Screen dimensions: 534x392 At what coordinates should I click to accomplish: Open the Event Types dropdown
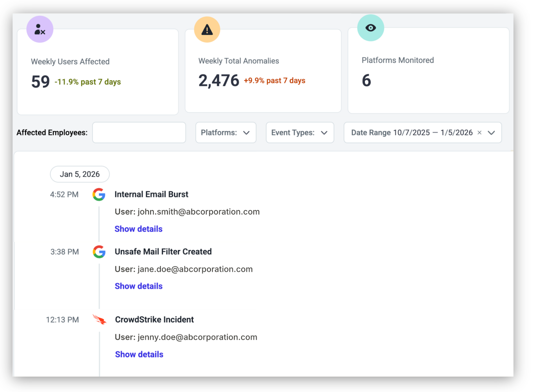300,133
